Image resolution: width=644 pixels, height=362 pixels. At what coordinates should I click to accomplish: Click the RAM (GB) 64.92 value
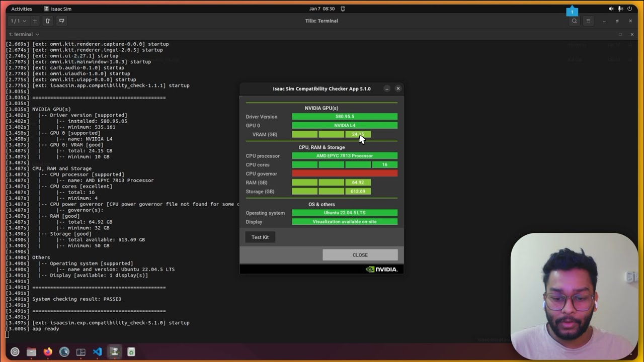point(358,183)
